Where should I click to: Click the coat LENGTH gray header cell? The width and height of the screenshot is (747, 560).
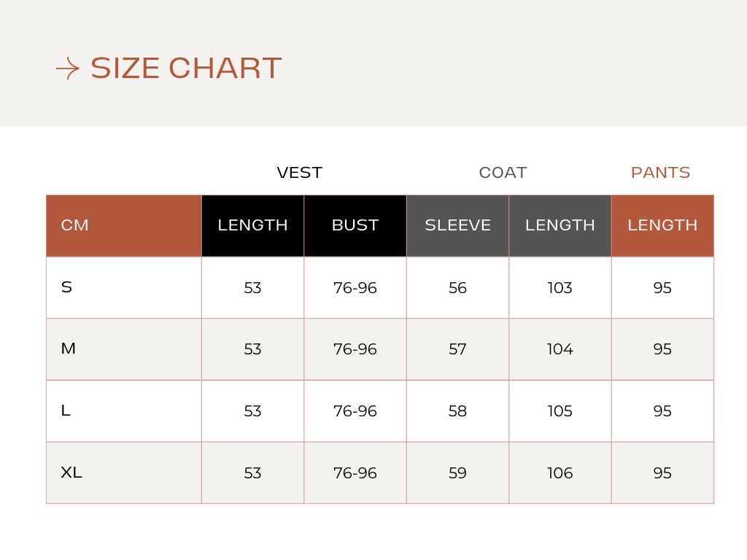(560, 226)
